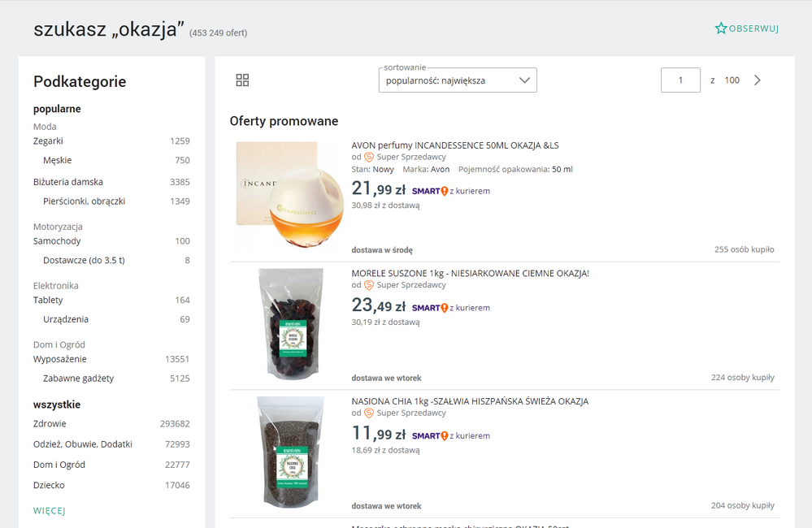The width and height of the screenshot is (812, 528).
Task: Open the sortowanie popularity dropdown
Action: (x=458, y=80)
